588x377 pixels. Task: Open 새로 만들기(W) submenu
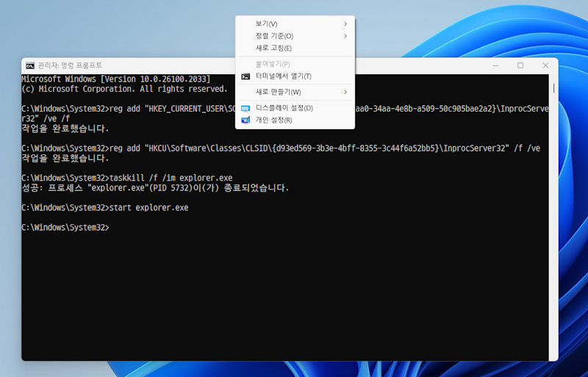point(295,93)
